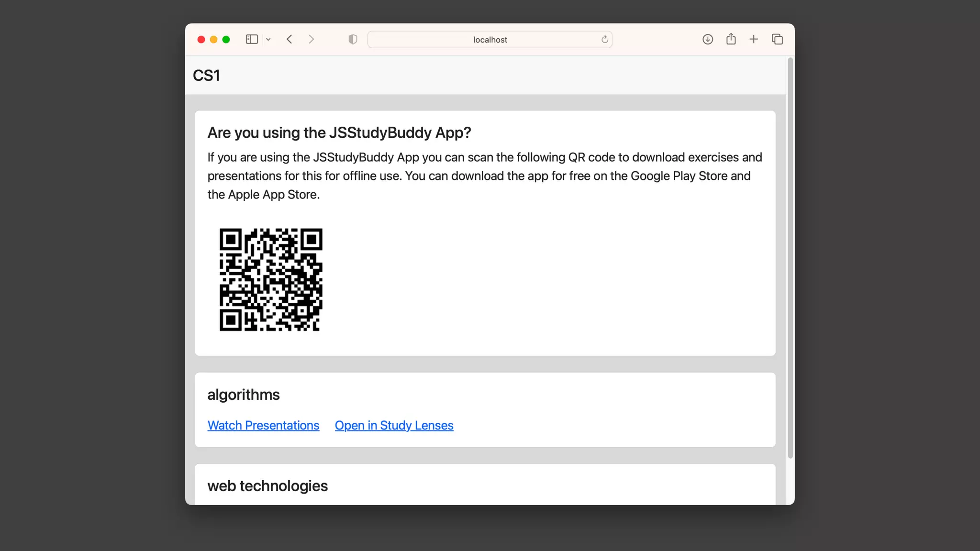980x551 pixels.
Task: Click the localhost address bar
Action: click(x=490, y=40)
